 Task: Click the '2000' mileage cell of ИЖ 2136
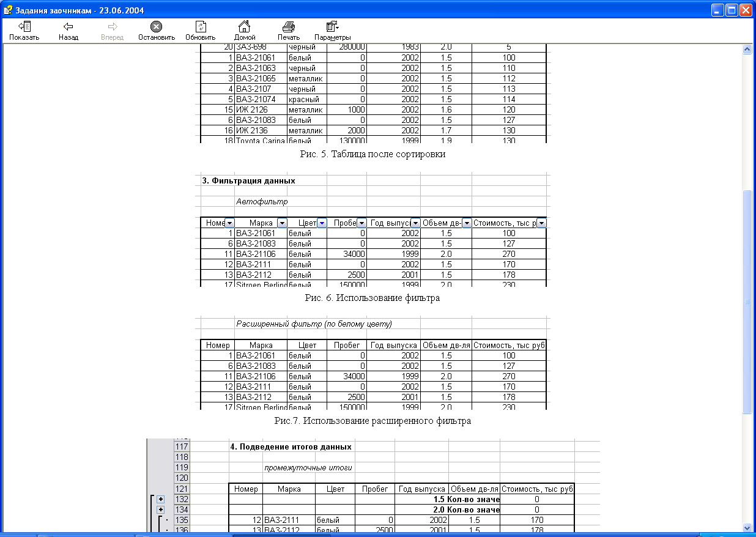click(x=347, y=130)
